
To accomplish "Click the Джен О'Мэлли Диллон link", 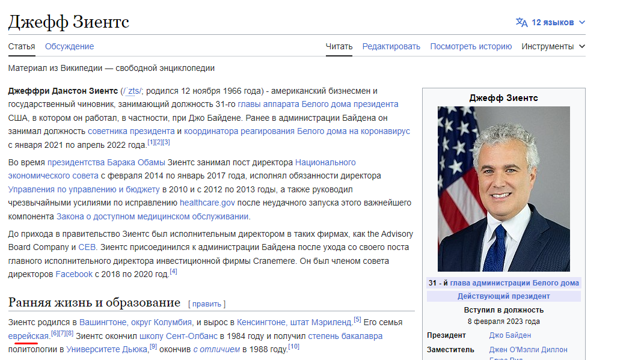I will [x=528, y=350].
